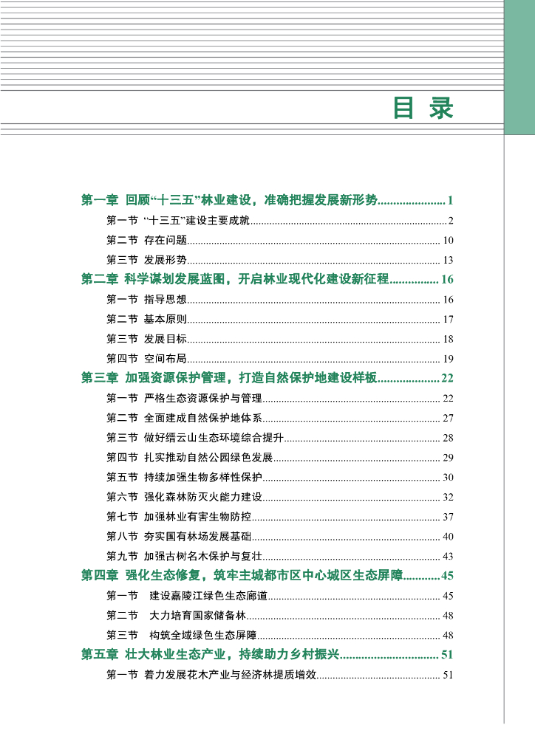Open the 基本原则 section entry
This screenshot has height=756, width=535.
click(x=280, y=319)
